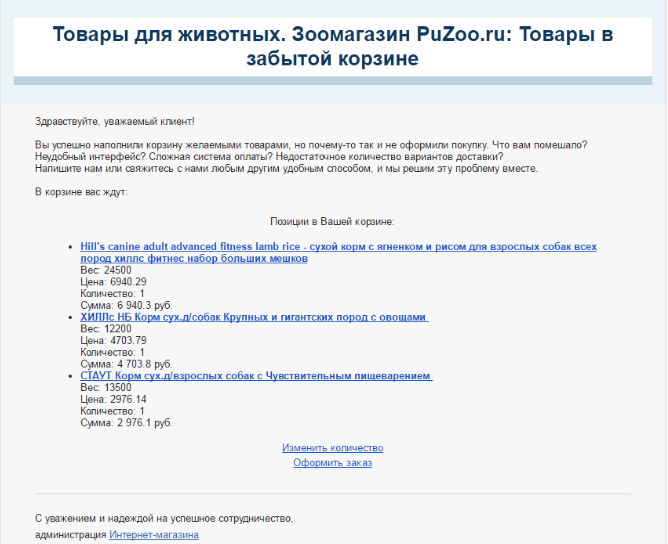Click the С уважением closing line
The width and height of the screenshot is (668, 544).
point(164,519)
